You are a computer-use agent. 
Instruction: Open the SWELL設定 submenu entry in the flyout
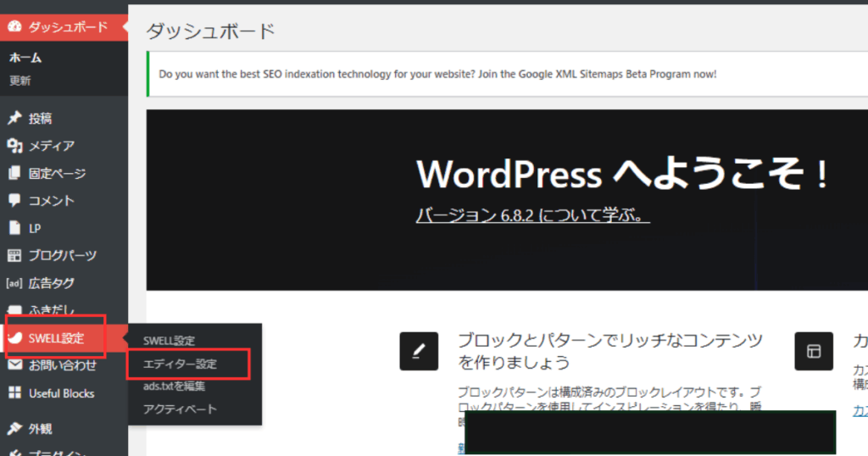(x=169, y=341)
